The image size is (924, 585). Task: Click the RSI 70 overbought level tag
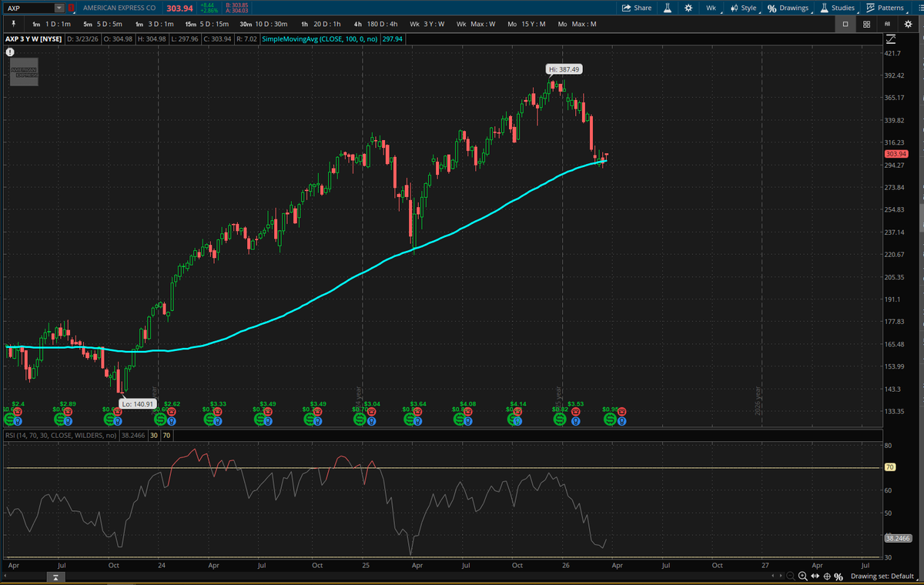pos(889,467)
